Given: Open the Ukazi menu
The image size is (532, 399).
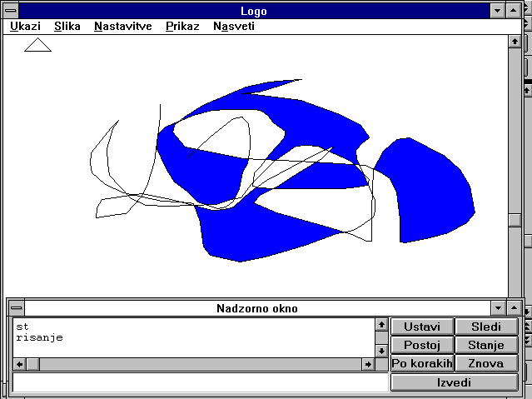Looking at the screenshot, I should [25, 26].
